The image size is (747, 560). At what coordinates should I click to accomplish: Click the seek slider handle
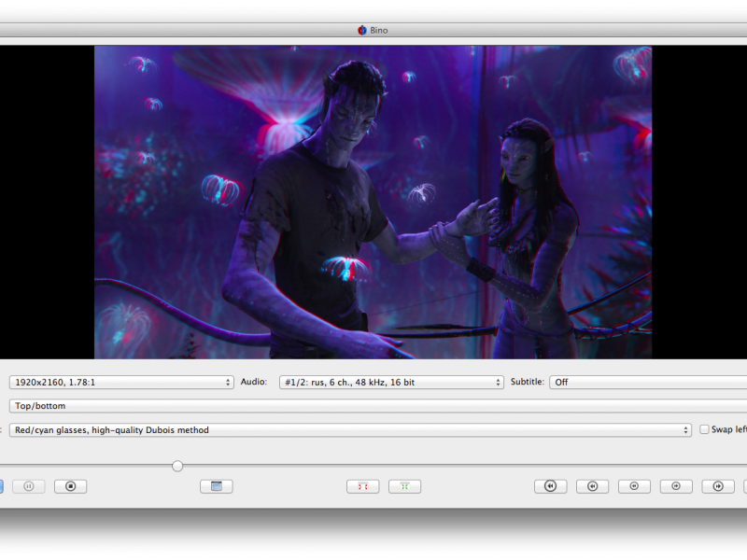177,466
